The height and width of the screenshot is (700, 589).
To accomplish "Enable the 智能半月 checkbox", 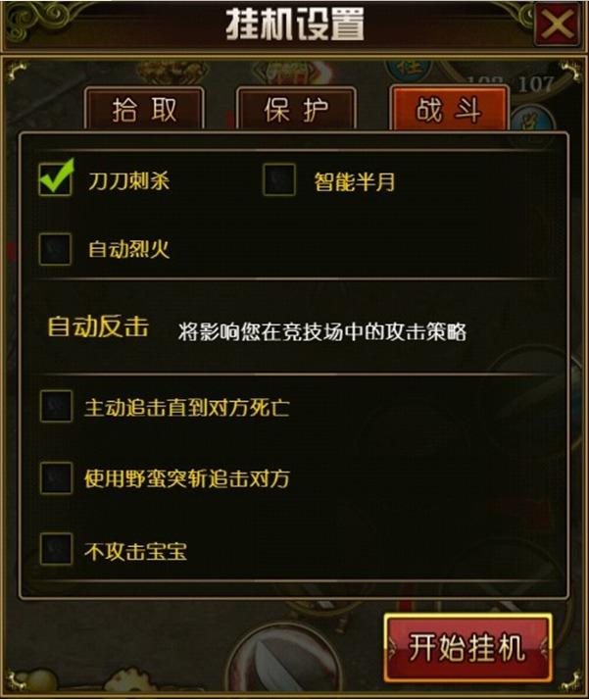I will coord(279,180).
